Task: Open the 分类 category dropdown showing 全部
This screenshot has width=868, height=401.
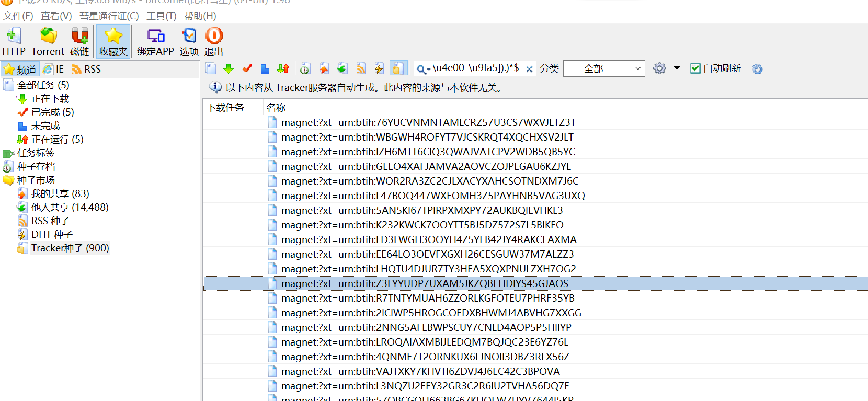Action: 604,68
